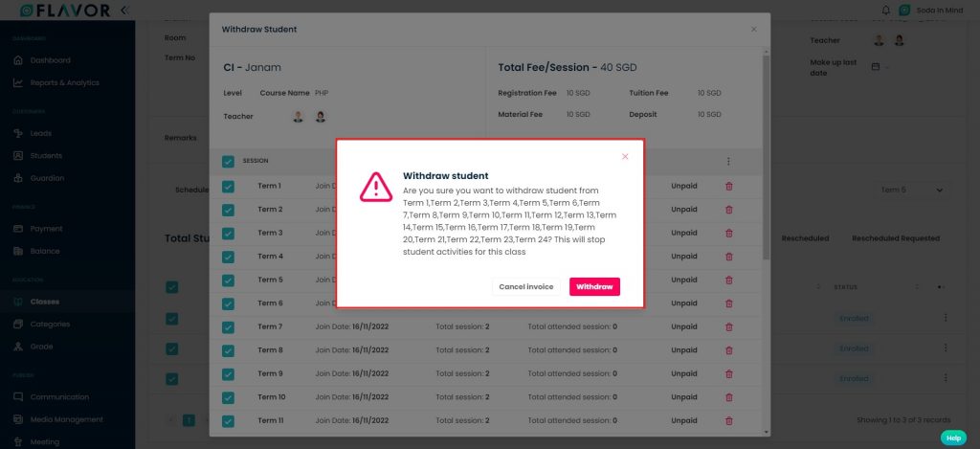Toggle the Term 10 checkbox
Viewport: 980px width, 449px height.
(x=228, y=396)
